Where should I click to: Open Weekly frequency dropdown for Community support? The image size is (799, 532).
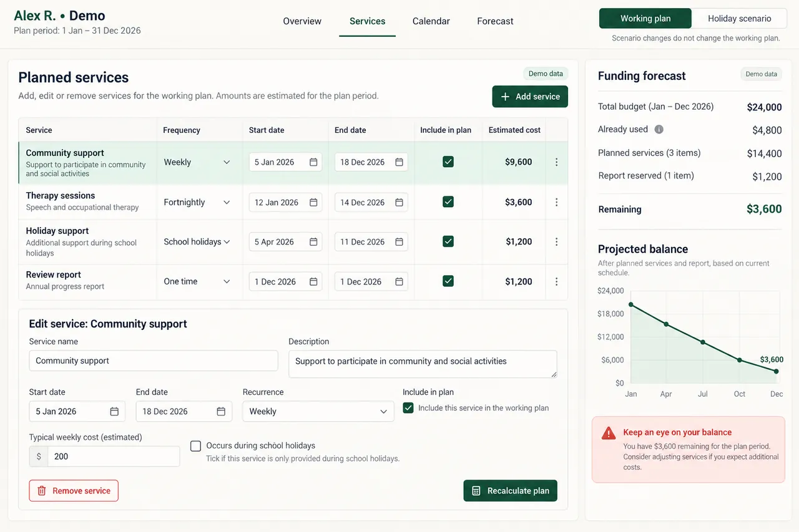click(197, 162)
